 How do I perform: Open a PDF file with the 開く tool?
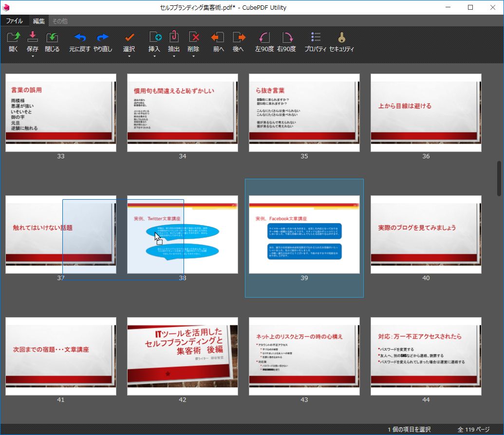[x=13, y=41]
